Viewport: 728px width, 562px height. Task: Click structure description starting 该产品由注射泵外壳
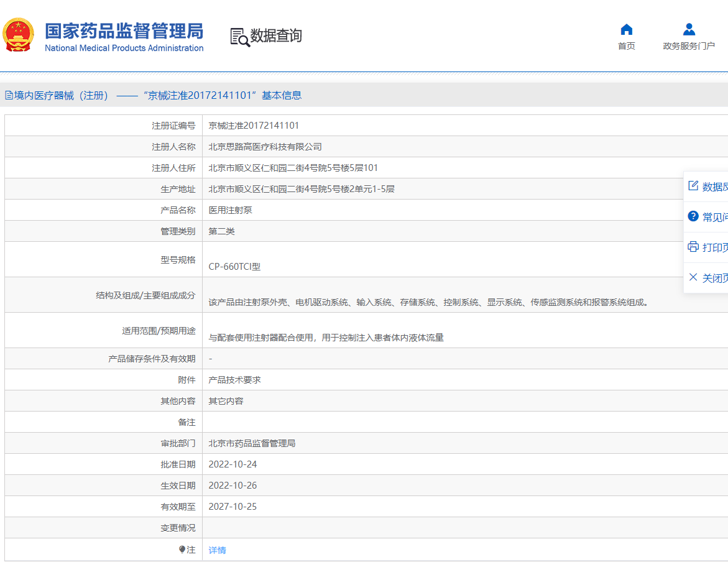(x=428, y=302)
